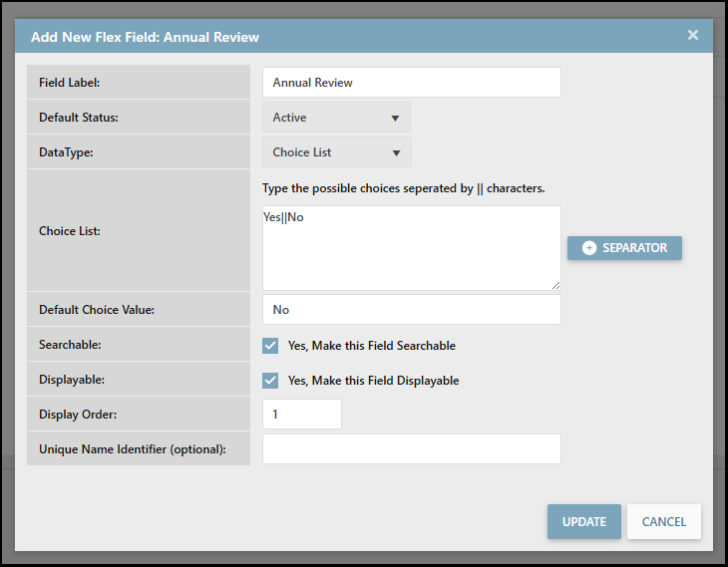Click the "Default Status:" row label
This screenshot has height=567, width=728.
pyautogui.click(x=79, y=118)
